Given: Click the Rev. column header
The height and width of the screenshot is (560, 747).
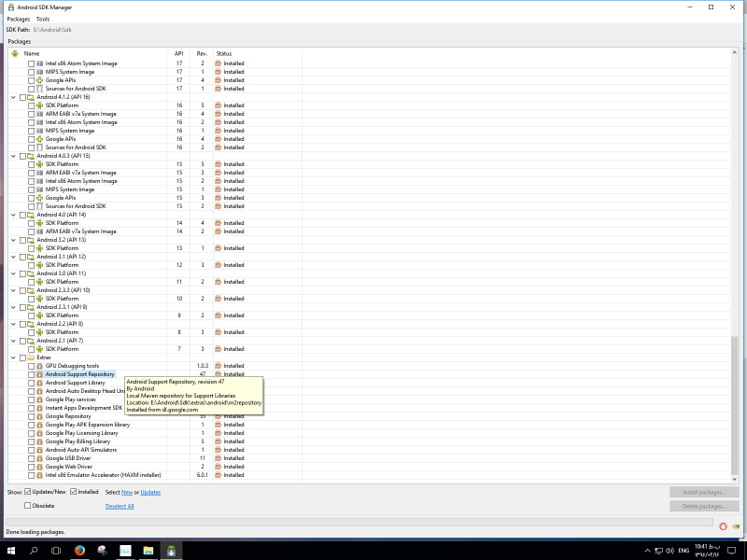Looking at the screenshot, I should (202, 53).
